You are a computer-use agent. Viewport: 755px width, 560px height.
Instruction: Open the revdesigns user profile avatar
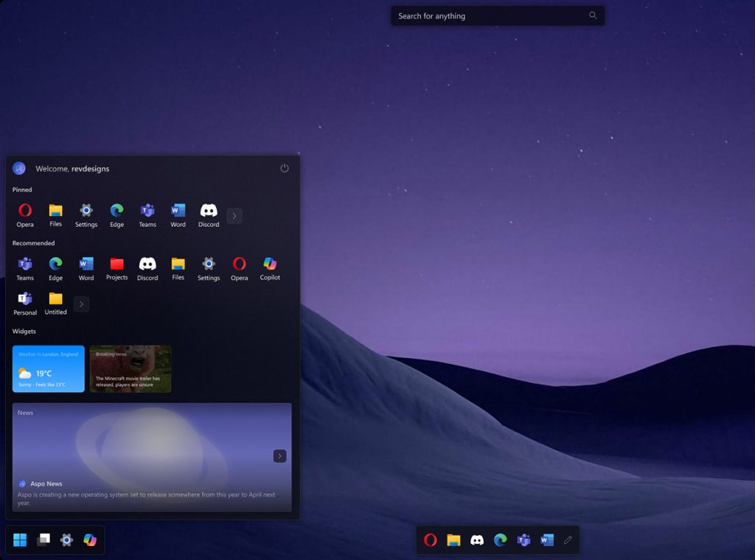click(x=19, y=169)
